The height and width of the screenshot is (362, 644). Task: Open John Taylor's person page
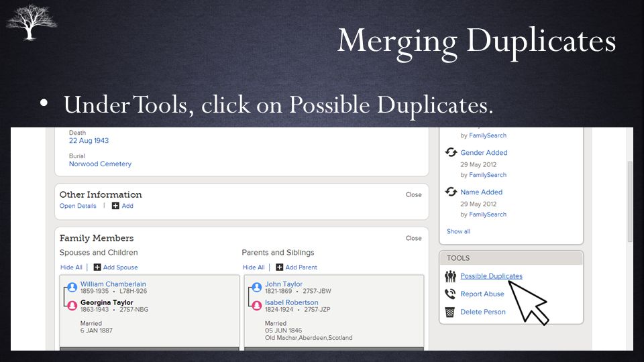click(283, 284)
